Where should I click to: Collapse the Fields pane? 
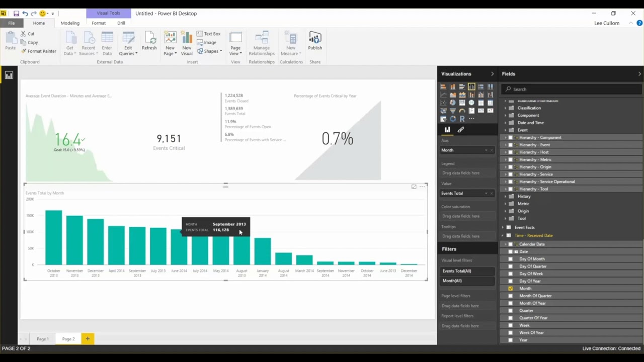[639, 74]
